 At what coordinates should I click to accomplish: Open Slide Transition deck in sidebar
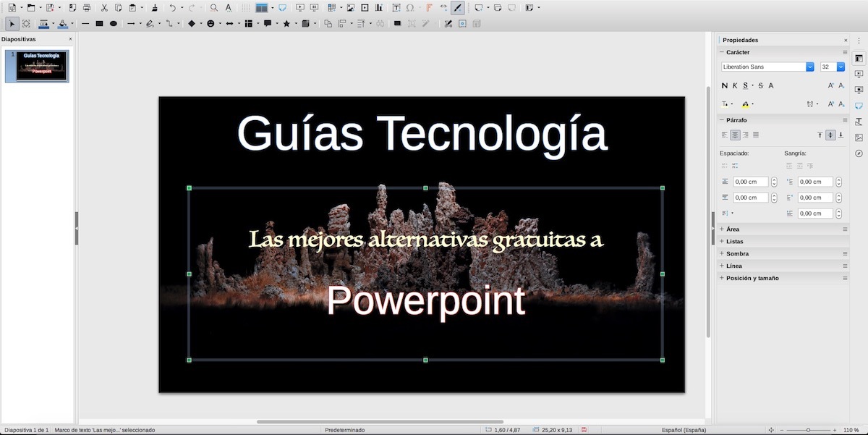tap(859, 74)
